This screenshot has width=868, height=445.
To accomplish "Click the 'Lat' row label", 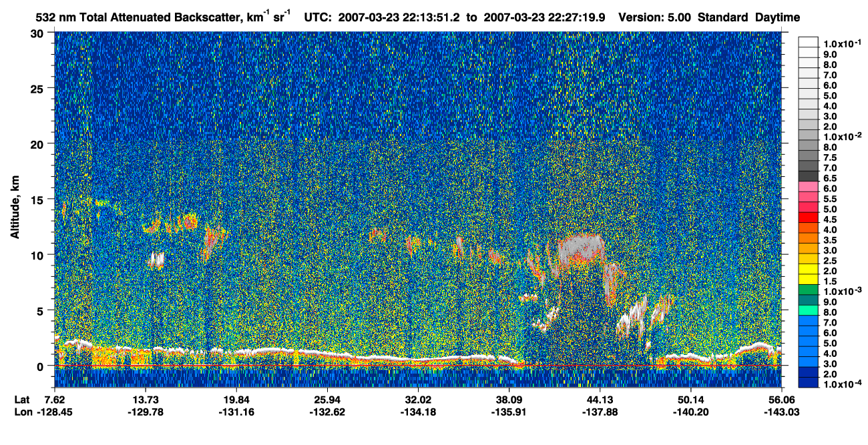I will coord(21,399).
